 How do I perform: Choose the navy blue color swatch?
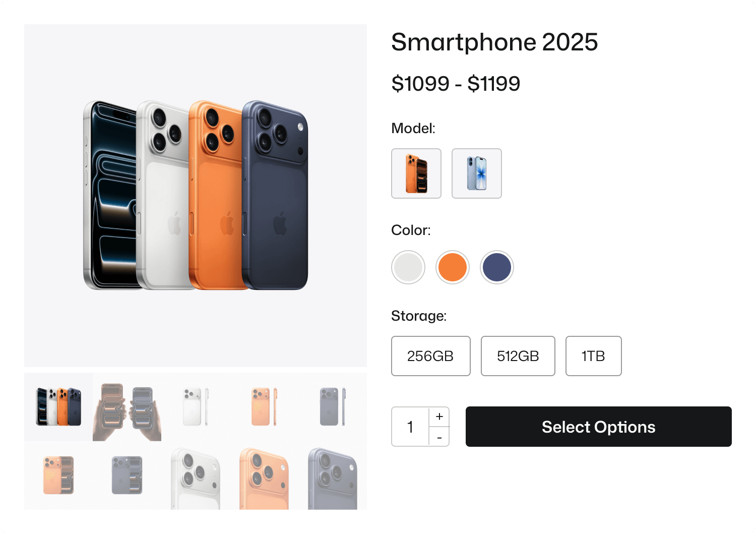pyautogui.click(x=496, y=267)
